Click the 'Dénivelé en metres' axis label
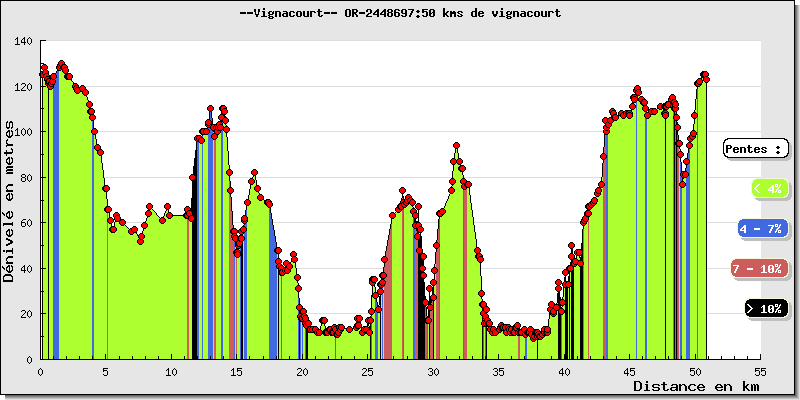The width and height of the screenshot is (800, 400). (x=10, y=200)
